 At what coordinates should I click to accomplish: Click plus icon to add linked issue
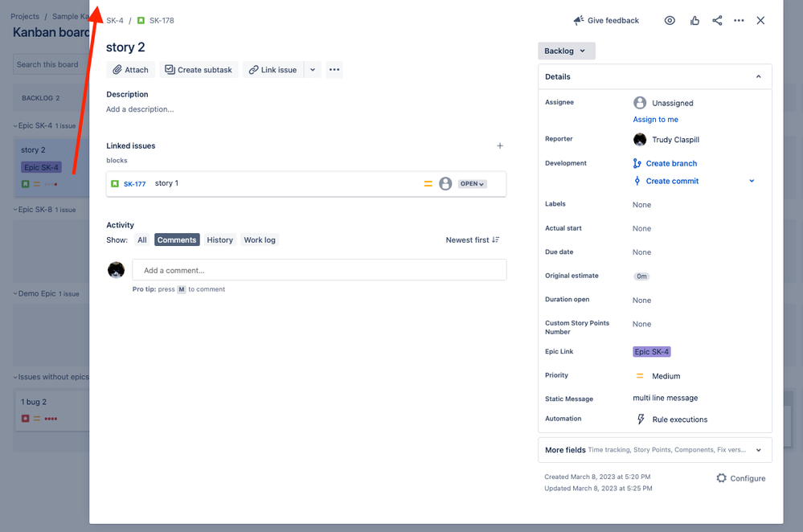point(500,146)
